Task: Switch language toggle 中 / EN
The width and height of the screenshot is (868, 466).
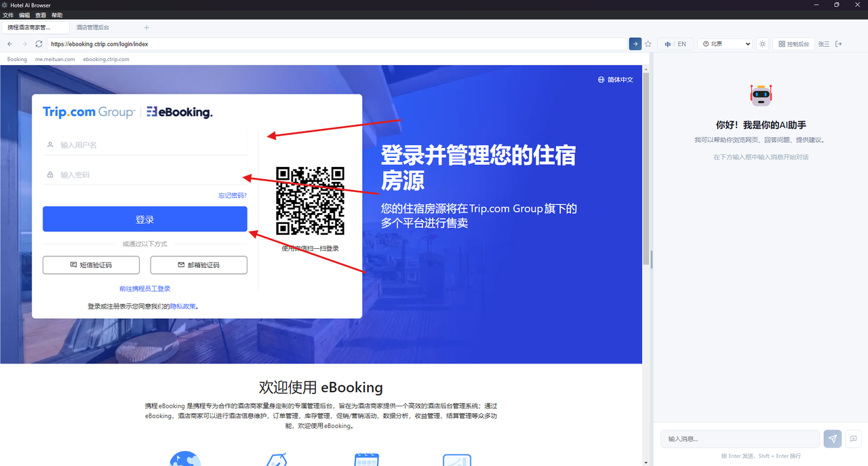Action: coord(675,44)
